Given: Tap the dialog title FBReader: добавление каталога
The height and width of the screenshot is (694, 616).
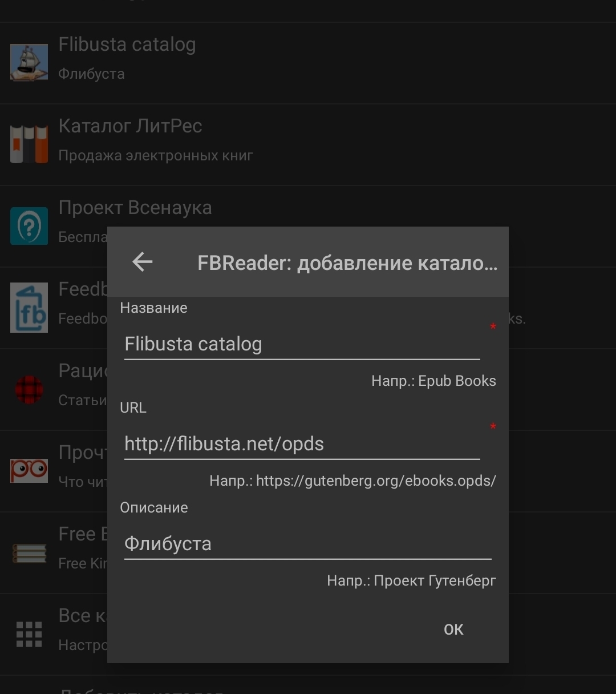Looking at the screenshot, I should click(347, 263).
